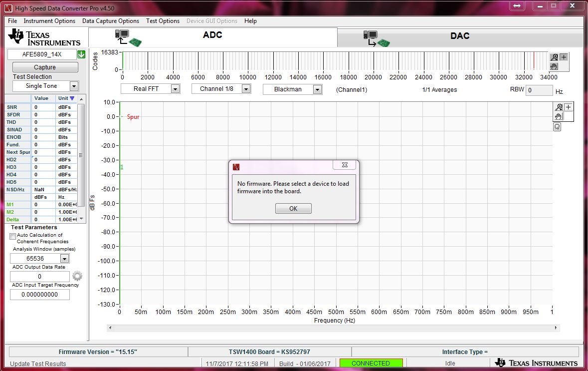This screenshot has height=371, width=588.
Task: Click the Interface Type status entry
Action: 465,352
